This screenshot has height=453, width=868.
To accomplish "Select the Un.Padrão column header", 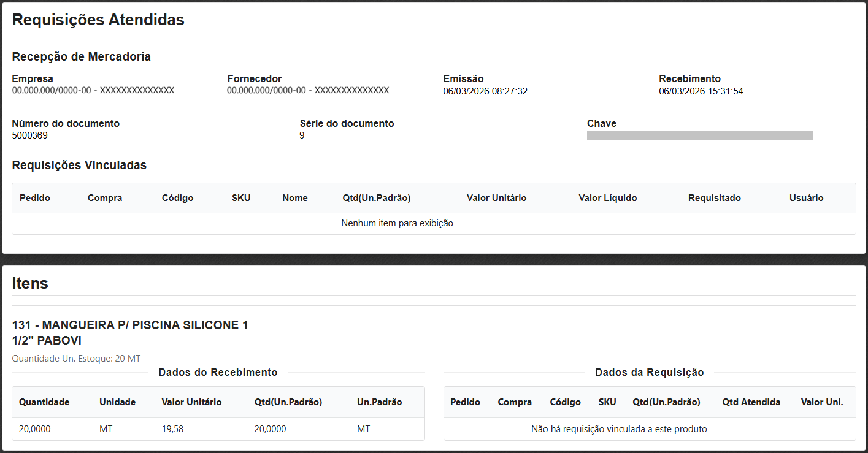I will point(379,402).
